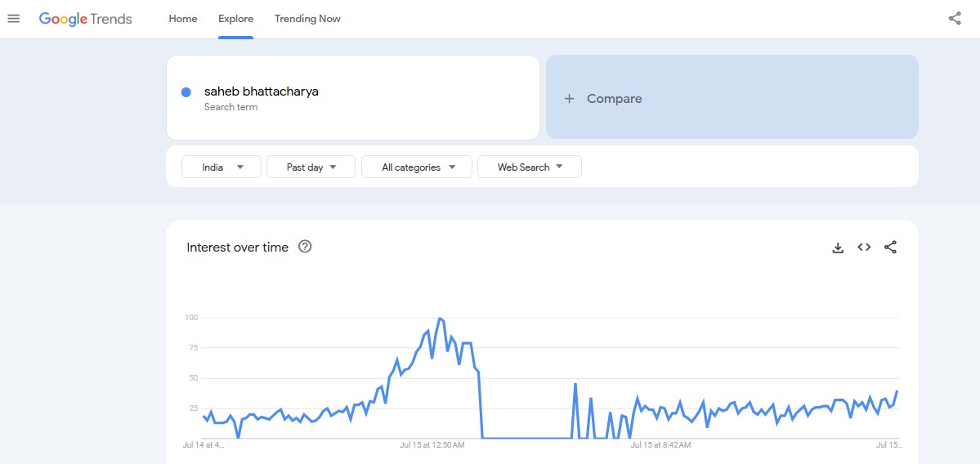Open the Interest over time help icon

click(x=305, y=247)
